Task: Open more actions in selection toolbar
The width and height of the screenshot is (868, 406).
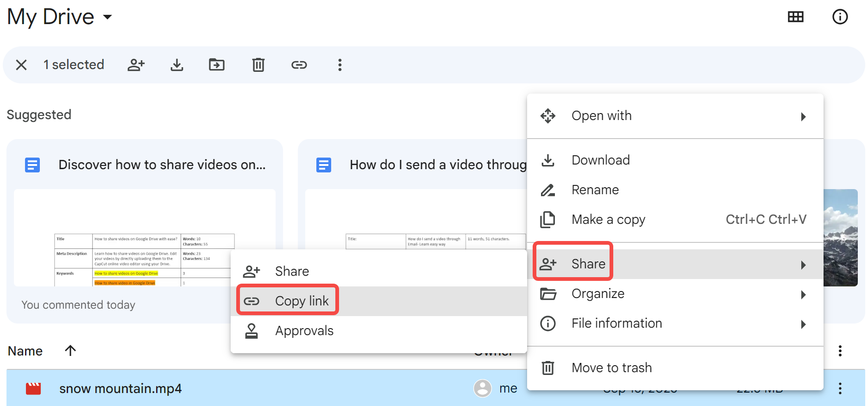Action: 340,65
